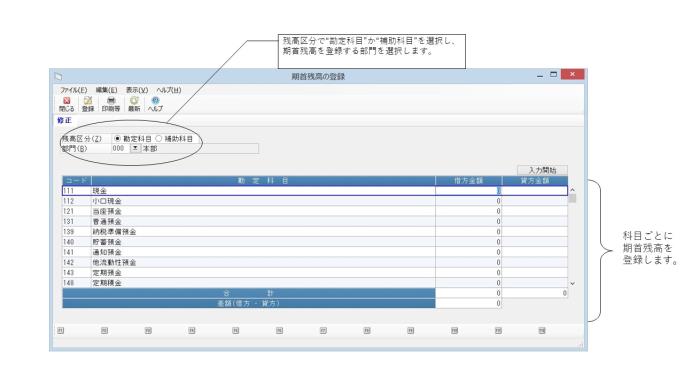684x385 pixels.
Task: Click the 入力開始 button
Action: [542, 170]
